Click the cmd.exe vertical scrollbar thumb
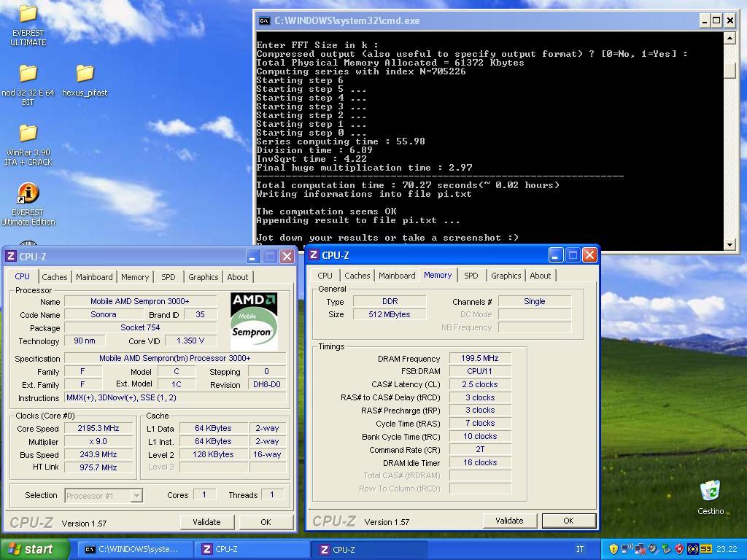Screen dimensions: 747x560 729,71
